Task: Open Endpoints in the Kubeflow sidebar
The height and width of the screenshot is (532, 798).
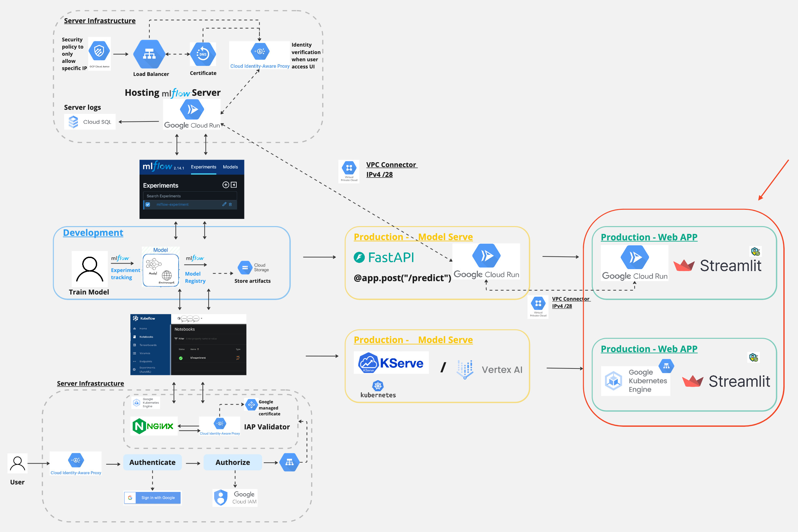Action: [x=146, y=361]
